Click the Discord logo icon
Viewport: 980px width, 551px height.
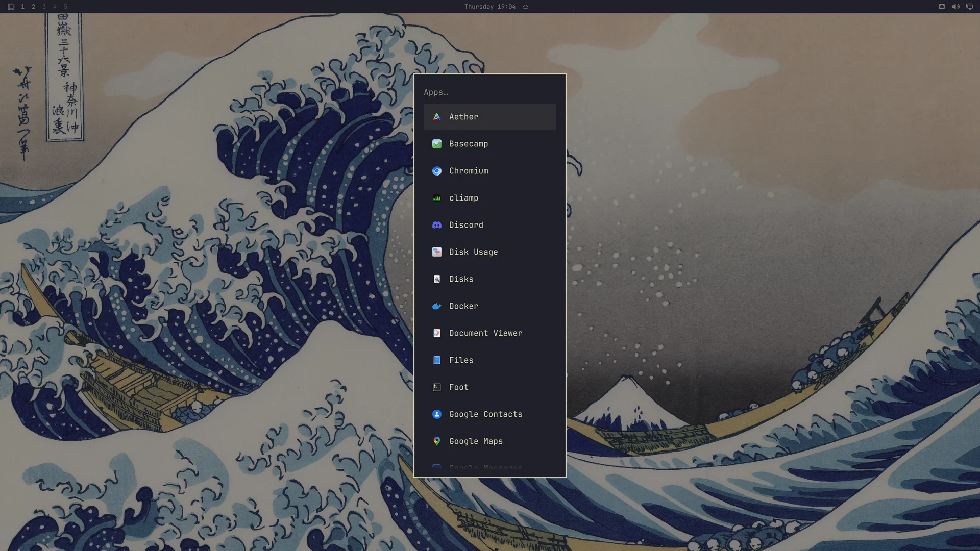(437, 225)
